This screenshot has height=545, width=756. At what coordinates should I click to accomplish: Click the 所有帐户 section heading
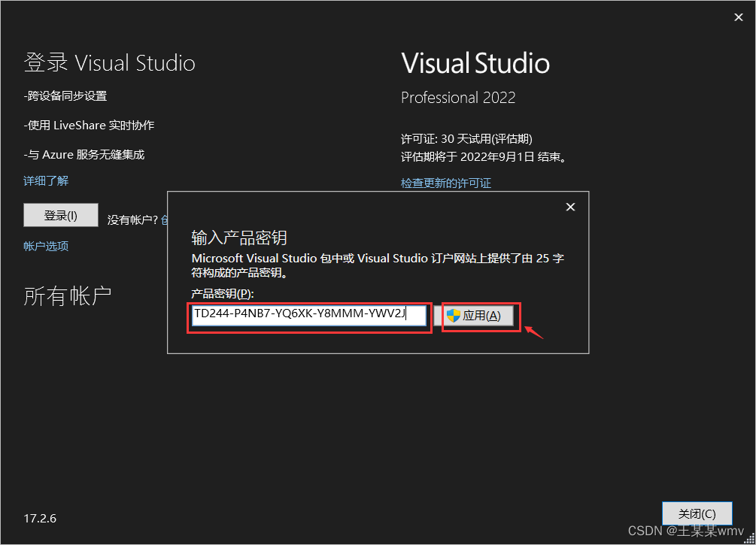[x=68, y=295]
